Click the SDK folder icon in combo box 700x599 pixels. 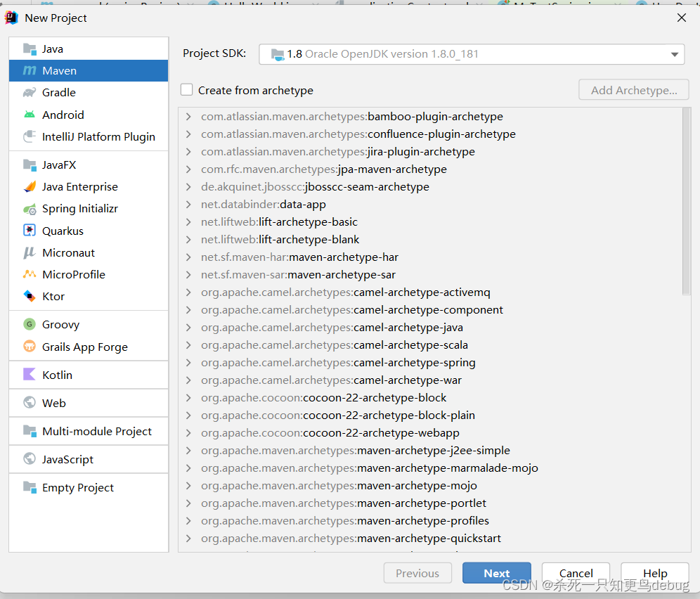(x=277, y=55)
